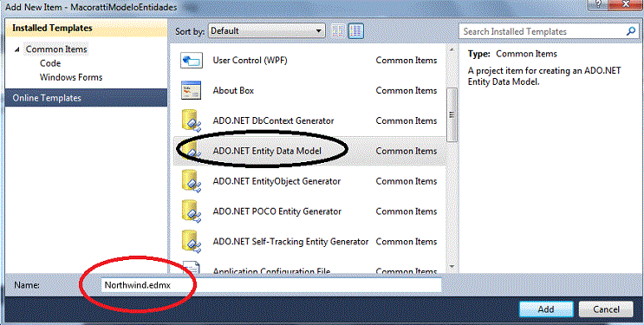Click the Name field containing Northwind.edmx
This screenshot has width=644, height=325.
(271, 285)
